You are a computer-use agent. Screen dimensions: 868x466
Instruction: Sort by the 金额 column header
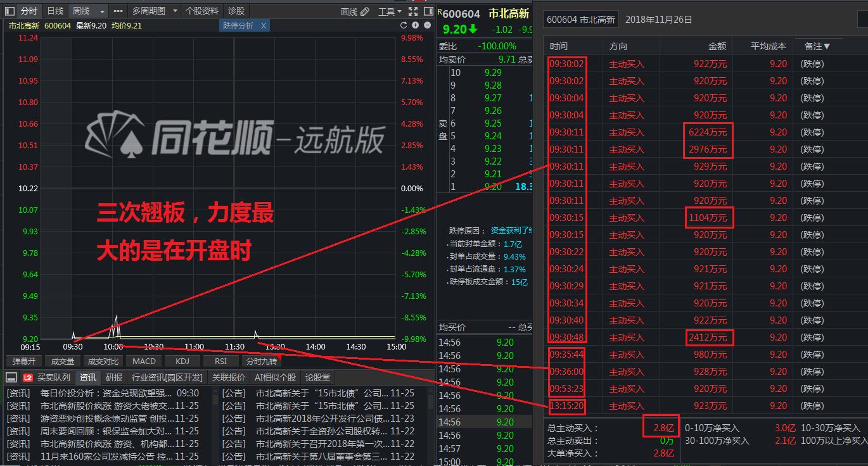(x=717, y=46)
